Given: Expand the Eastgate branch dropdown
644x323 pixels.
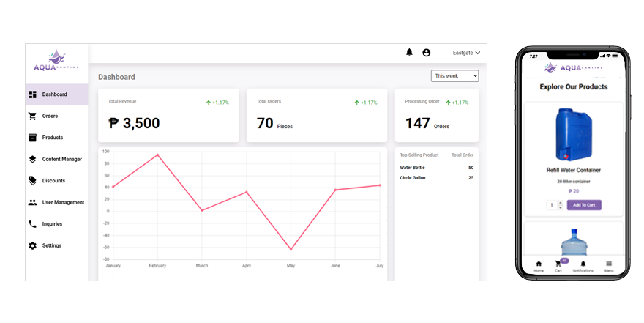Looking at the screenshot, I should (466, 53).
